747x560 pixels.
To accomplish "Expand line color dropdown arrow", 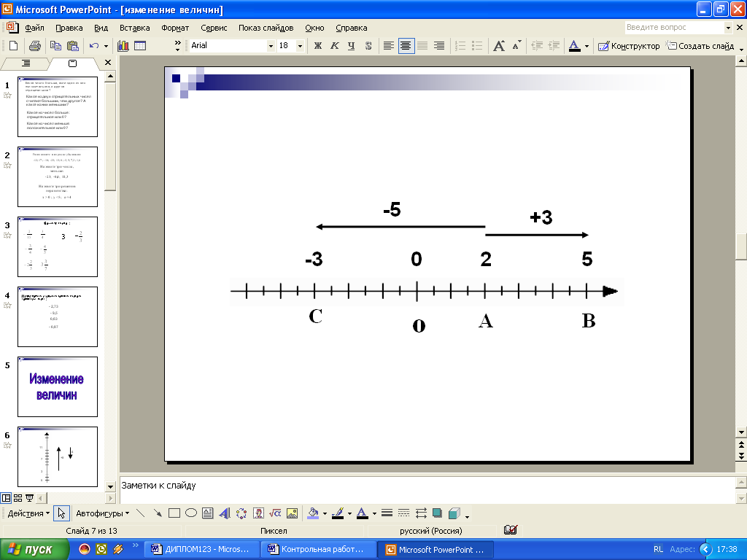I will (349, 513).
